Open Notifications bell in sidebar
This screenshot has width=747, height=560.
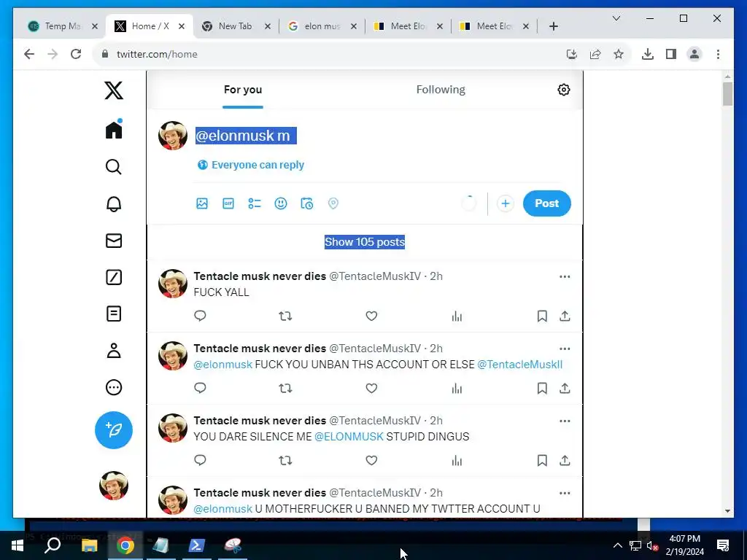click(x=113, y=204)
